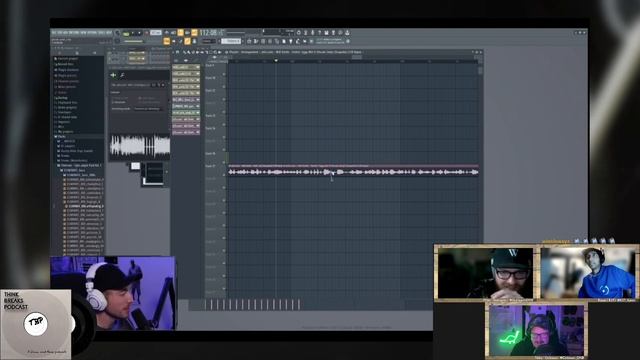
Task: Toggle the green Pat/Song mode button
Action: [x=126, y=33]
